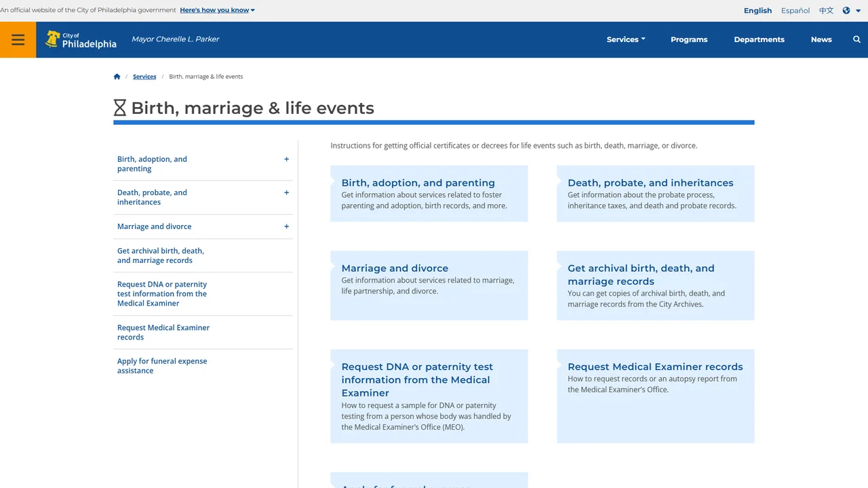Click the Mayor Cherelle L. Parker link
Image resolution: width=868 pixels, height=488 pixels.
point(175,39)
